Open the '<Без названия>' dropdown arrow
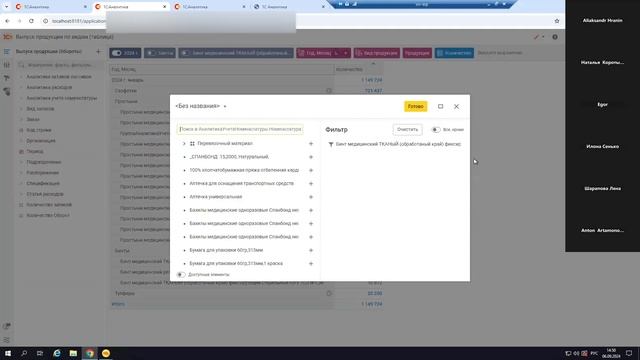 click(x=225, y=107)
